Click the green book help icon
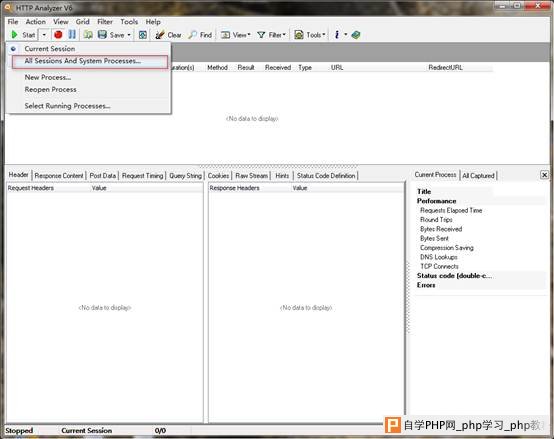The height and width of the screenshot is (439, 554). pyautogui.click(x=356, y=35)
